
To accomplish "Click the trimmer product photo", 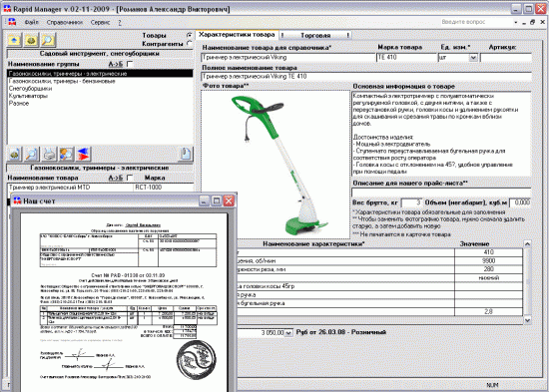I will tap(275, 165).
